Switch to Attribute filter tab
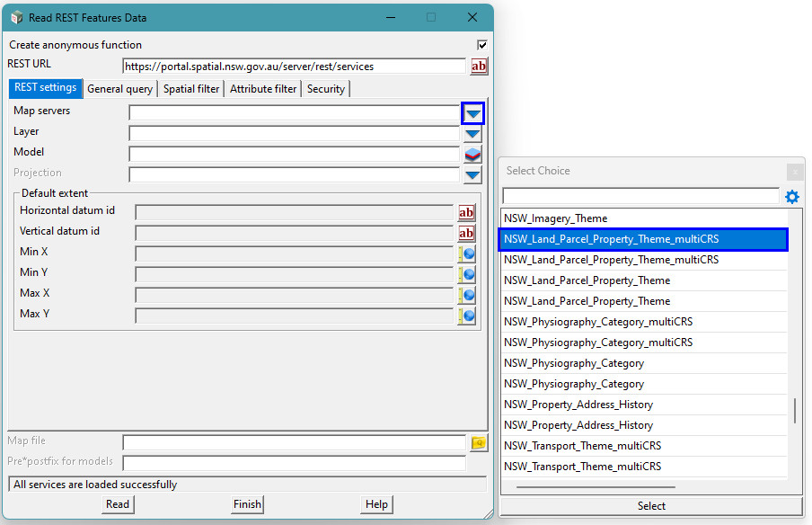The image size is (812, 525). [263, 89]
